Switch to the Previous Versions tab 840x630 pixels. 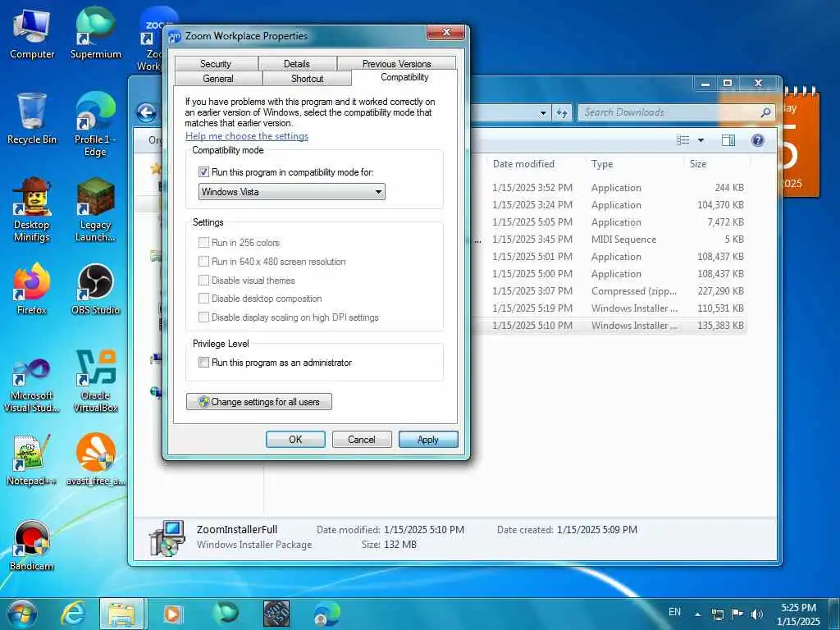point(396,64)
